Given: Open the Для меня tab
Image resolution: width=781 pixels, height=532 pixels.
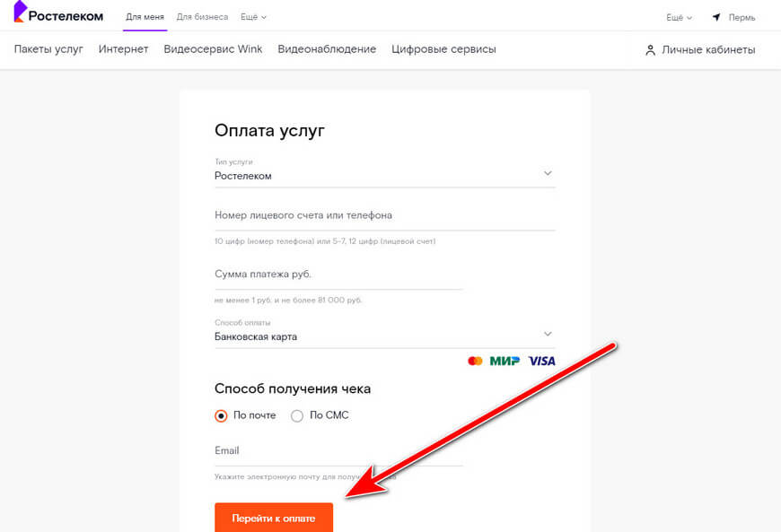Looking at the screenshot, I should [x=145, y=17].
